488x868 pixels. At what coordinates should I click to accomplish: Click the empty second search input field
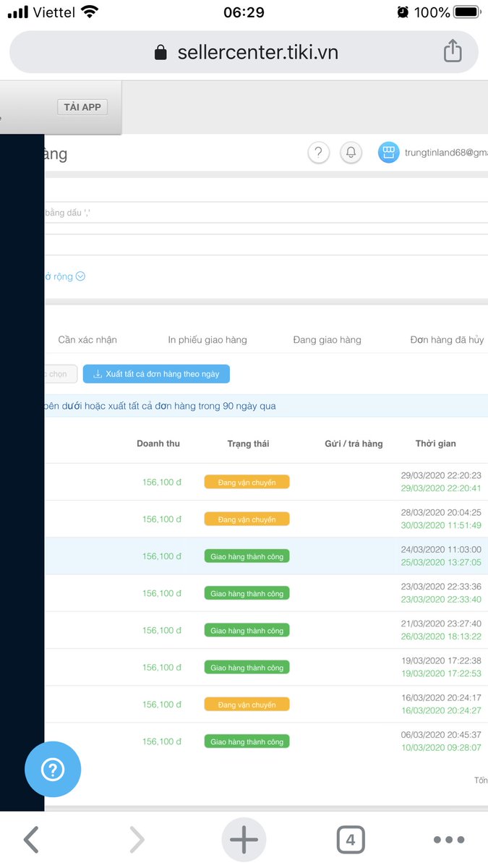[x=266, y=244]
